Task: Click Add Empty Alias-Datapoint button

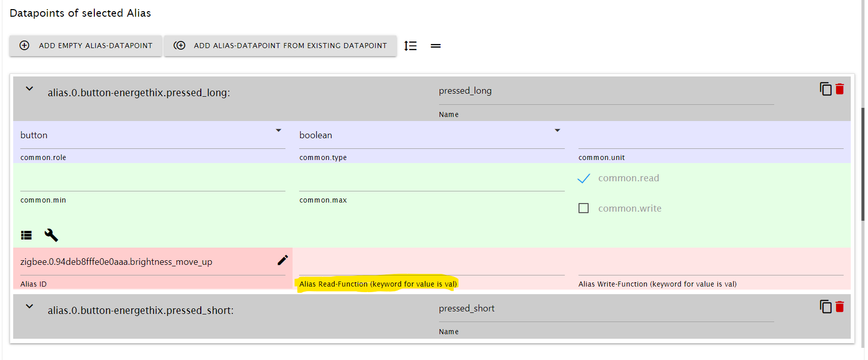Action: click(x=86, y=46)
